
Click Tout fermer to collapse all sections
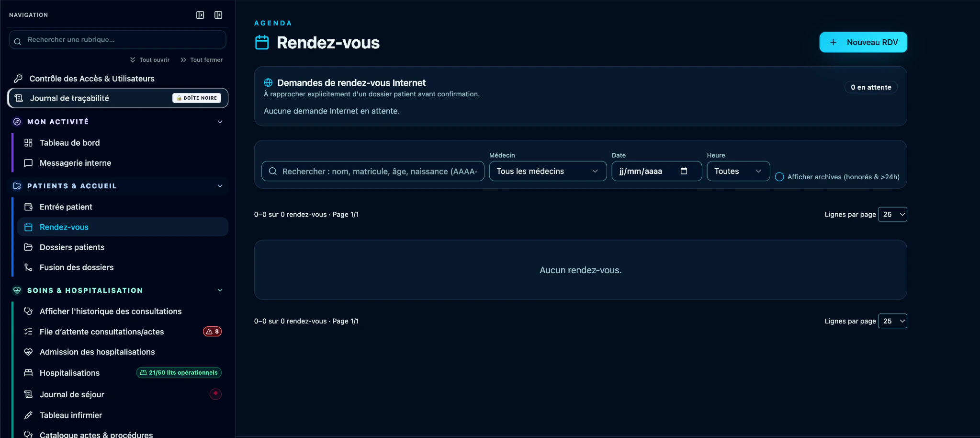[x=202, y=60]
